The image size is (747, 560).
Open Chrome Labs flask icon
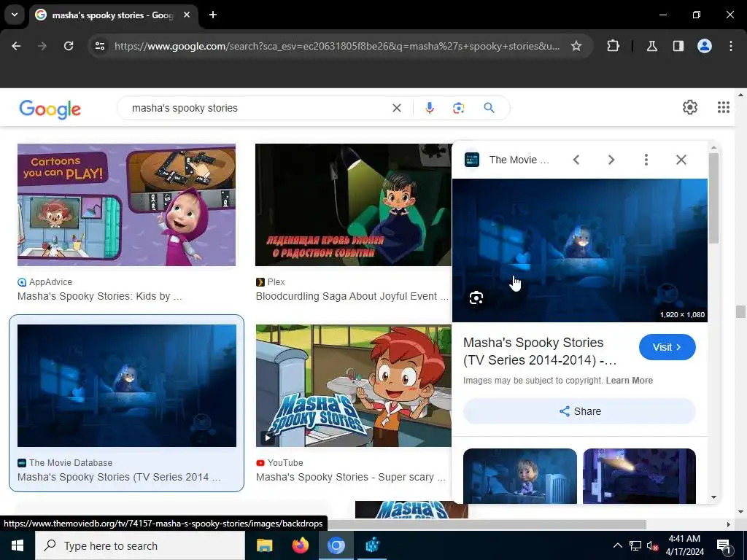coord(651,46)
